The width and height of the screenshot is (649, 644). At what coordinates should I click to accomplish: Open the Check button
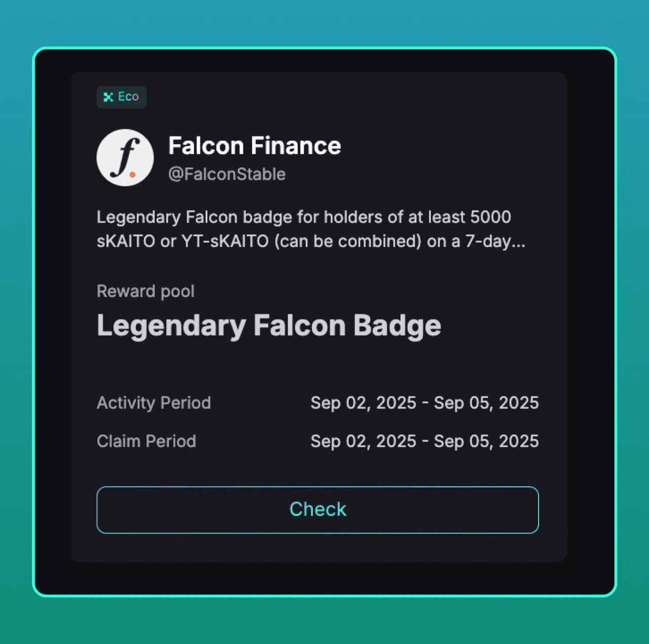coord(317,510)
